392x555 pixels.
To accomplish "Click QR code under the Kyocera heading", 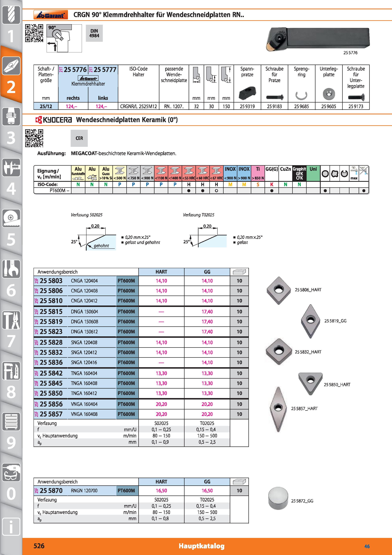I will [x=34, y=138].
